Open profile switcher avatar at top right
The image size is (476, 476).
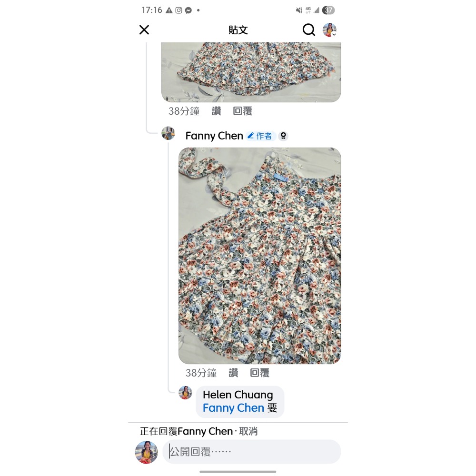[x=329, y=30]
